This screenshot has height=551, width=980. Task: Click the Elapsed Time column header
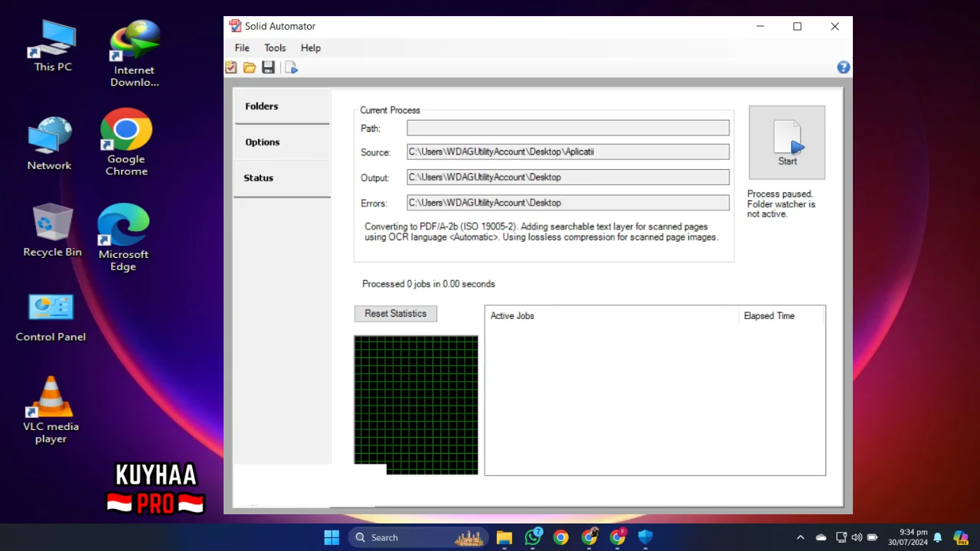click(781, 315)
